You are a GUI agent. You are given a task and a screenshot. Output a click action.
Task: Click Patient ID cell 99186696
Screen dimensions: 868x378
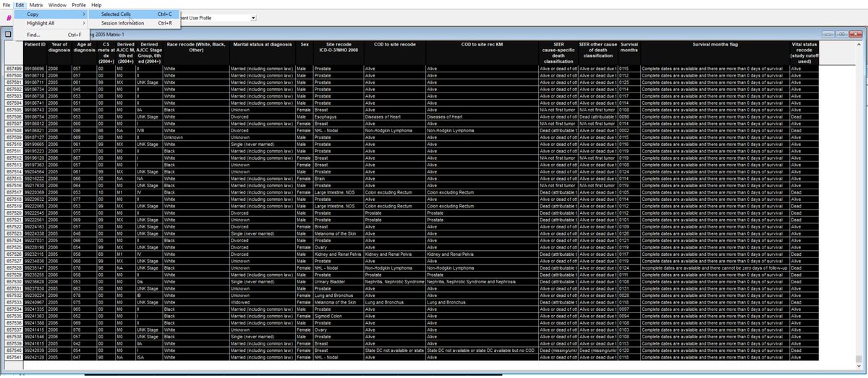(x=35, y=69)
